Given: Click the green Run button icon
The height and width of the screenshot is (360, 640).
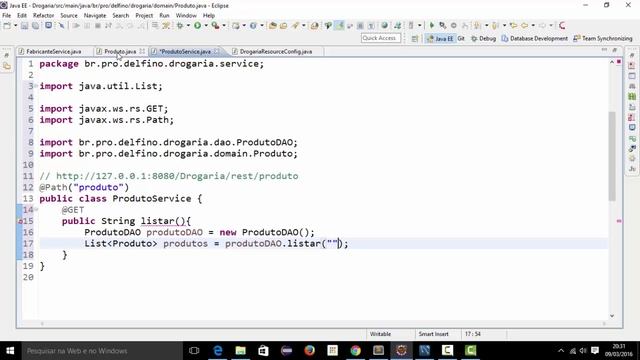Looking at the screenshot, I should click(198, 26).
